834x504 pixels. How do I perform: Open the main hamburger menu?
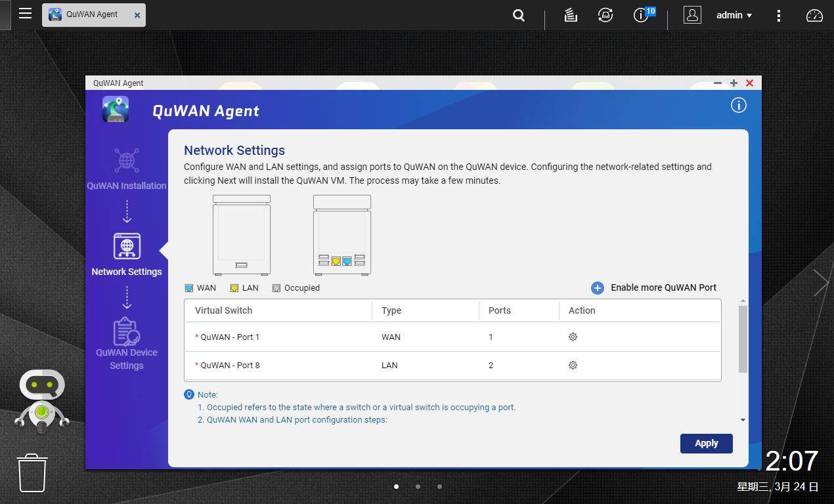pyautogui.click(x=25, y=14)
